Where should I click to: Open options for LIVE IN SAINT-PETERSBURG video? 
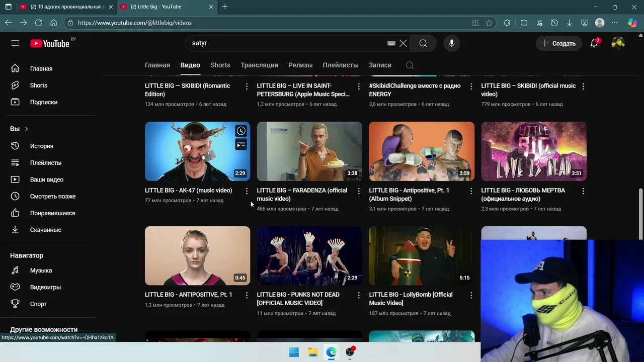pos(359,86)
